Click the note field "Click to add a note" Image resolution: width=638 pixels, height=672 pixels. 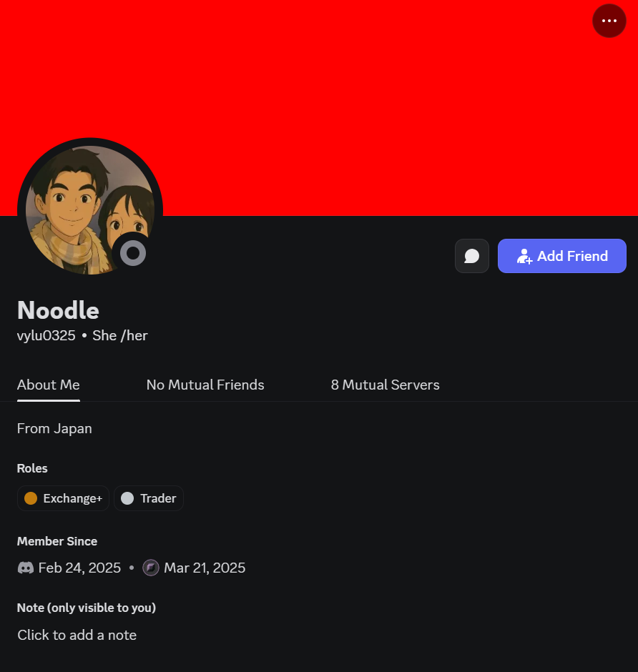77,635
